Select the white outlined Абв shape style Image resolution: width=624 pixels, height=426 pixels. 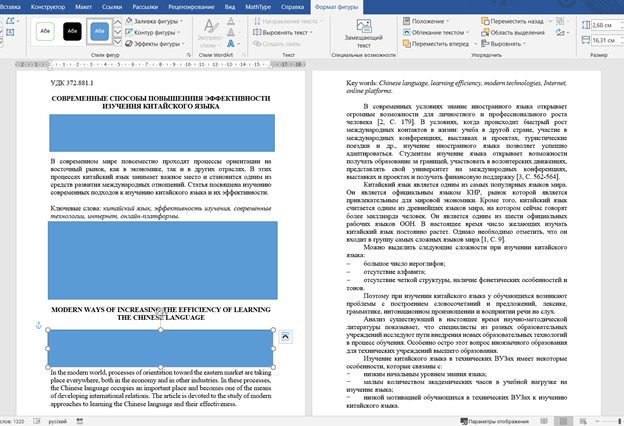(x=45, y=31)
